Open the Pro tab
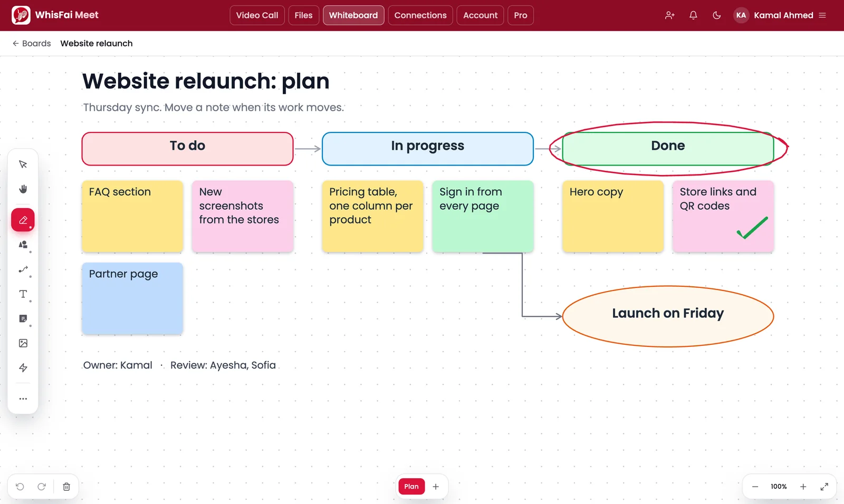 pos(521,15)
